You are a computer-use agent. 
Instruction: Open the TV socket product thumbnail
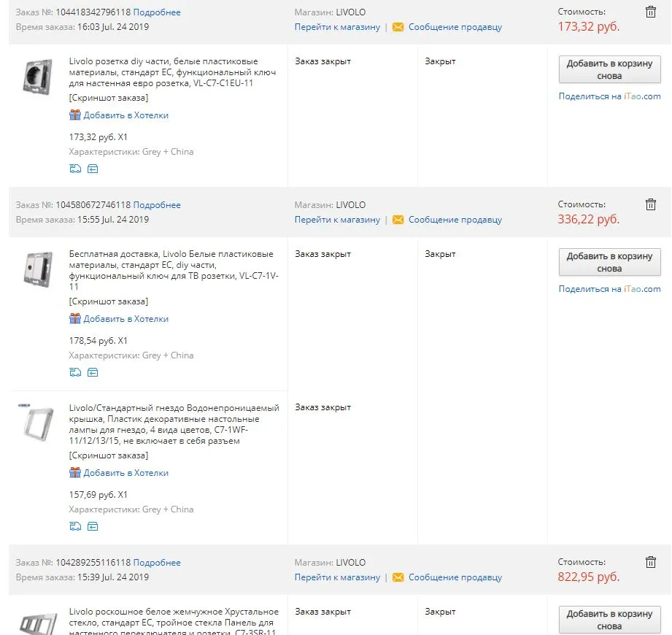[x=38, y=270]
